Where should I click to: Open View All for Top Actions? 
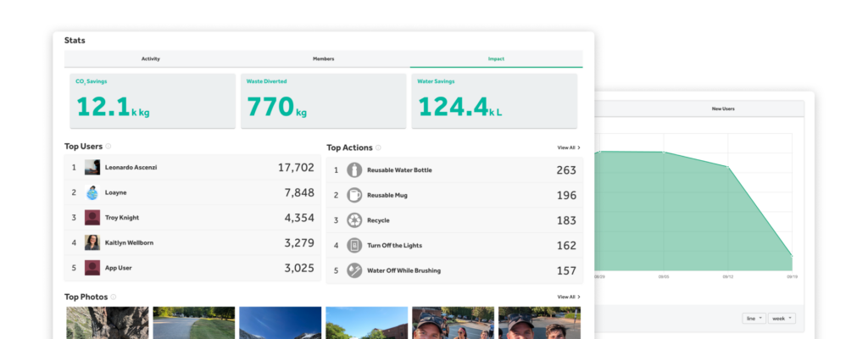[569, 148]
